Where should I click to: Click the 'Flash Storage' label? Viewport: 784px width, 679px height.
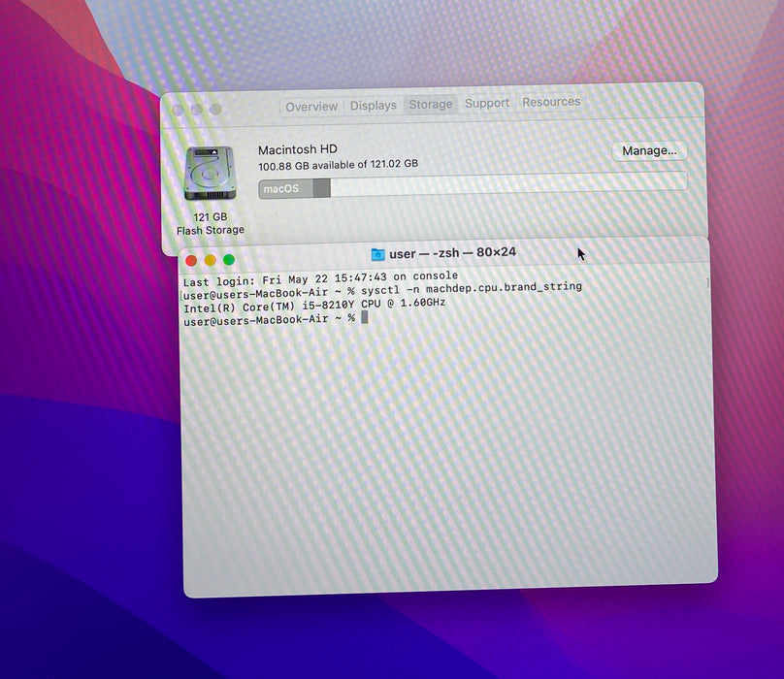point(210,231)
